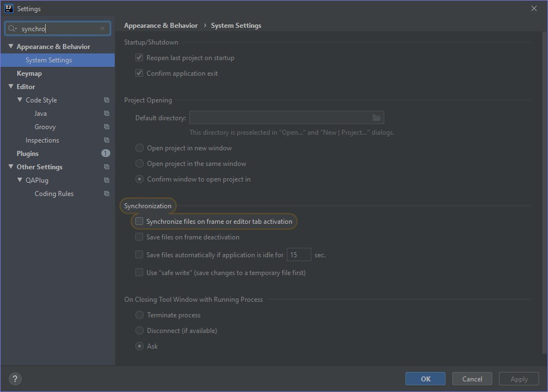
Task: Select Terminate process radio option
Action: 139,315
